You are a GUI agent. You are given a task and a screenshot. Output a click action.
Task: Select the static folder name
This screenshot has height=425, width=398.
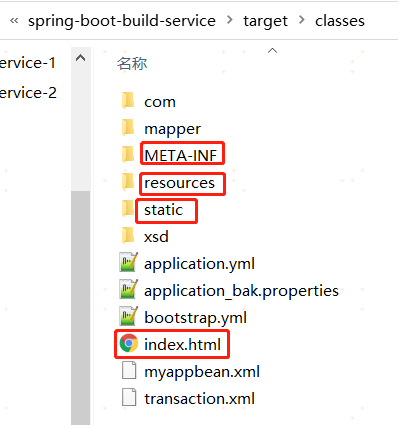(163, 210)
